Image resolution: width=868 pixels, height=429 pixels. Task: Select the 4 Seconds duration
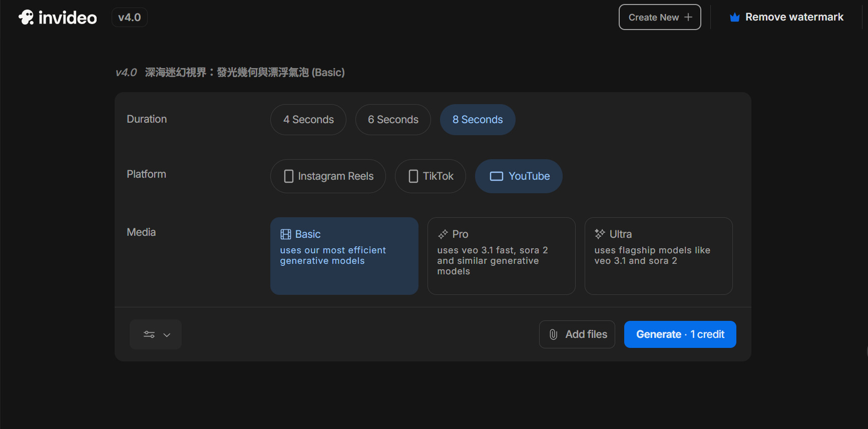pos(308,120)
